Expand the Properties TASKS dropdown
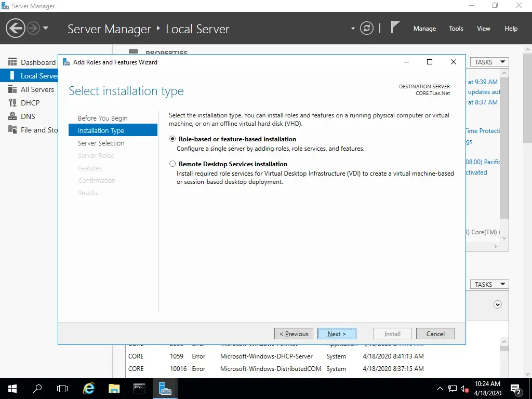532x399 pixels. 489,62
